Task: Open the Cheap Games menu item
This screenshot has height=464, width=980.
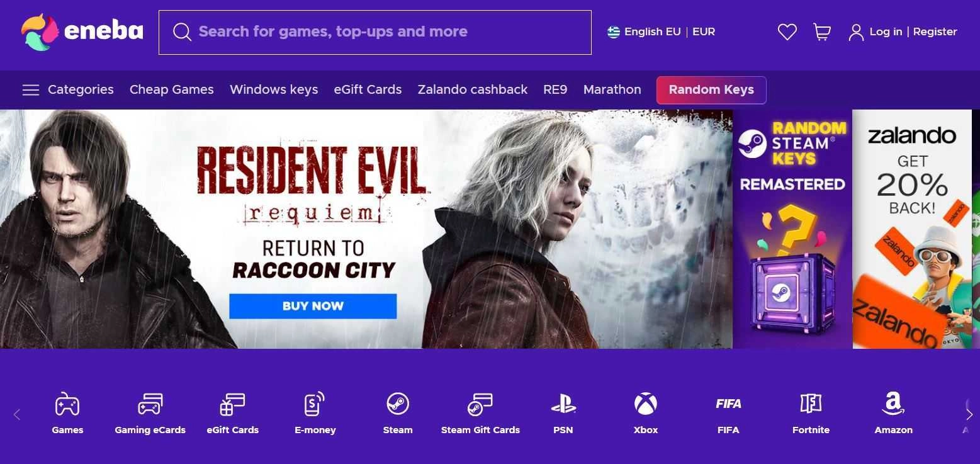Action: coord(172,89)
